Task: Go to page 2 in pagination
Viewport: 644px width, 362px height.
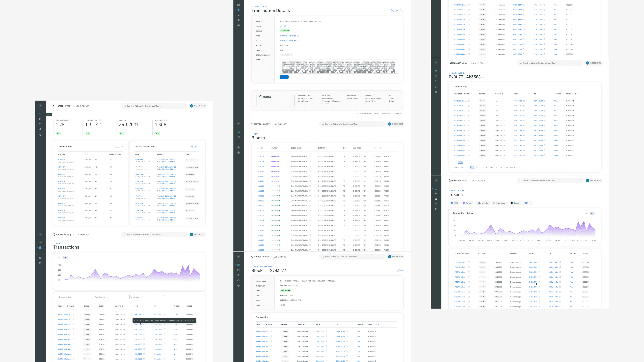Action: [476, 167]
